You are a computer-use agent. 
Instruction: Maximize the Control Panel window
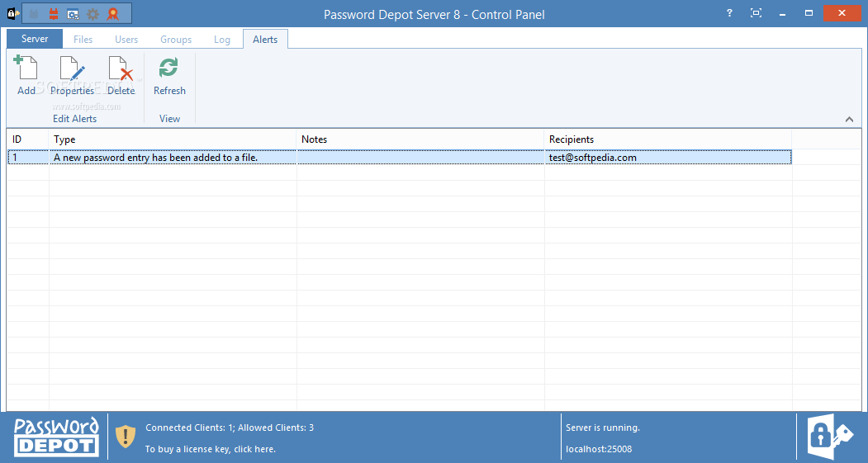[809, 13]
